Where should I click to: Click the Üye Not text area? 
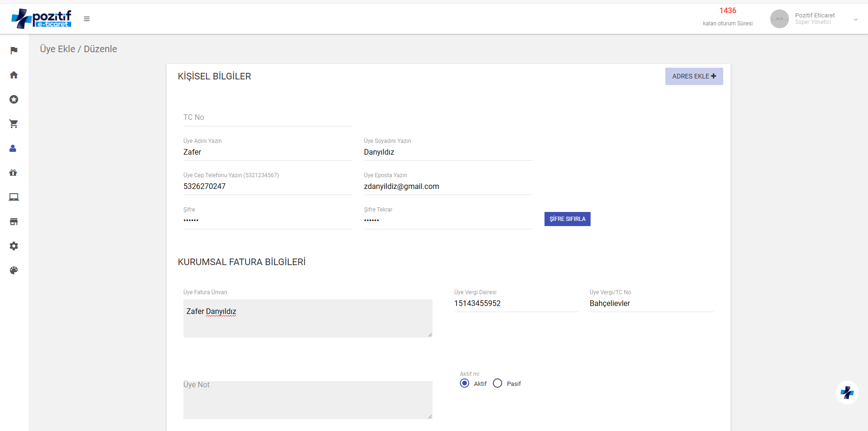pos(308,400)
